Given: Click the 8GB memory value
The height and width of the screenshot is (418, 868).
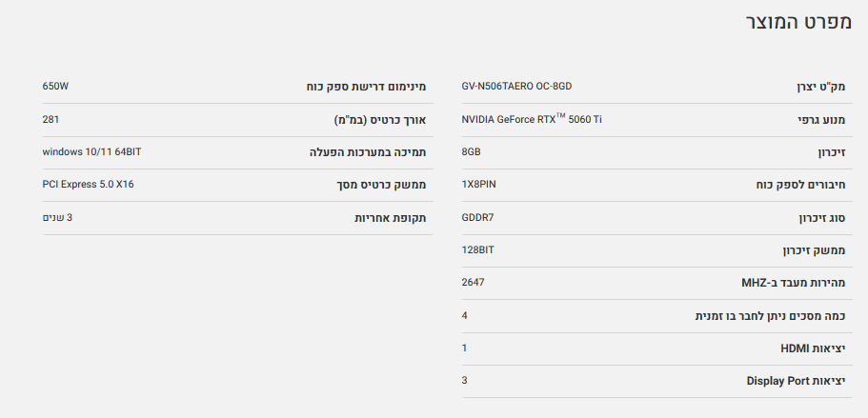Looking at the screenshot, I should (x=472, y=151).
